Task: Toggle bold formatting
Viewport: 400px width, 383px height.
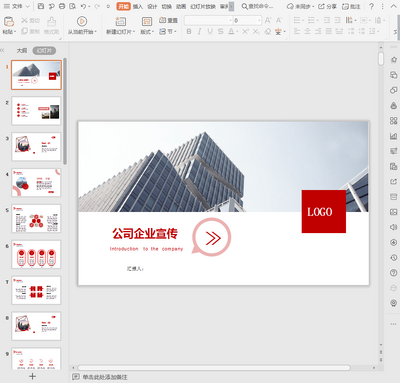Action: click(x=189, y=31)
